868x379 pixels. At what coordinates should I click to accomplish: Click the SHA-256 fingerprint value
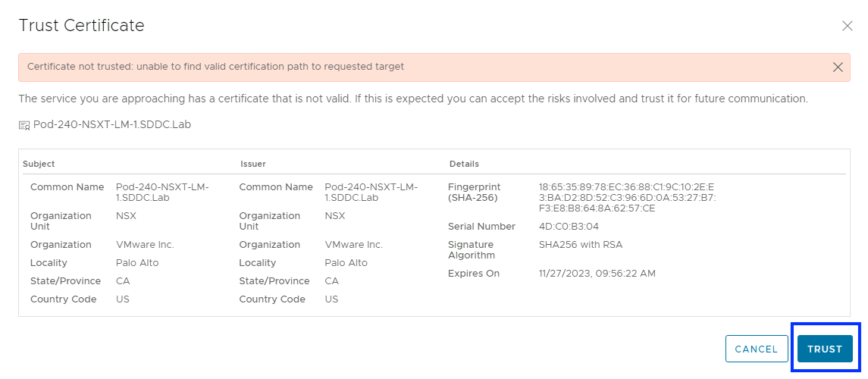626,197
